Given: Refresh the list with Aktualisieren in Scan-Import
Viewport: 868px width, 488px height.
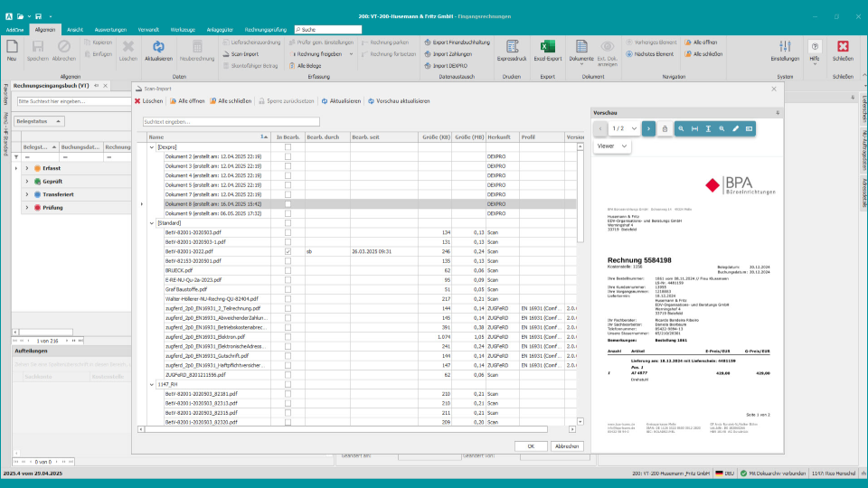Looking at the screenshot, I should 344,101.
